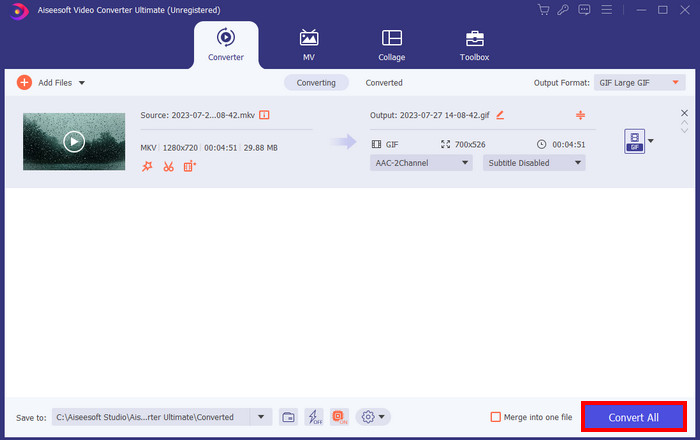This screenshot has width=700, height=440.
Task: Open the Edit magic wand tool
Action: pyautogui.click(x=147, y=166)
